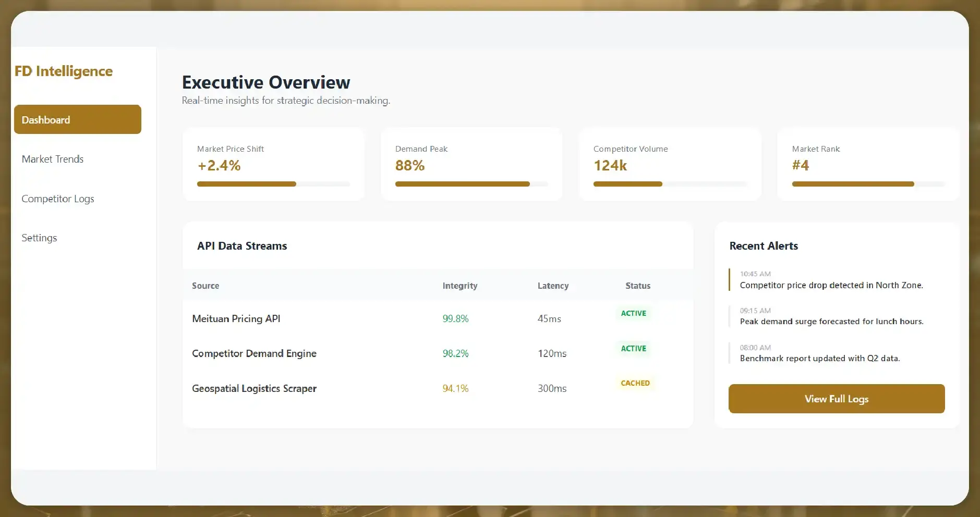Click the real-time insights subtitle
Viewport: 980px width, 517px height.
[286, 101]
